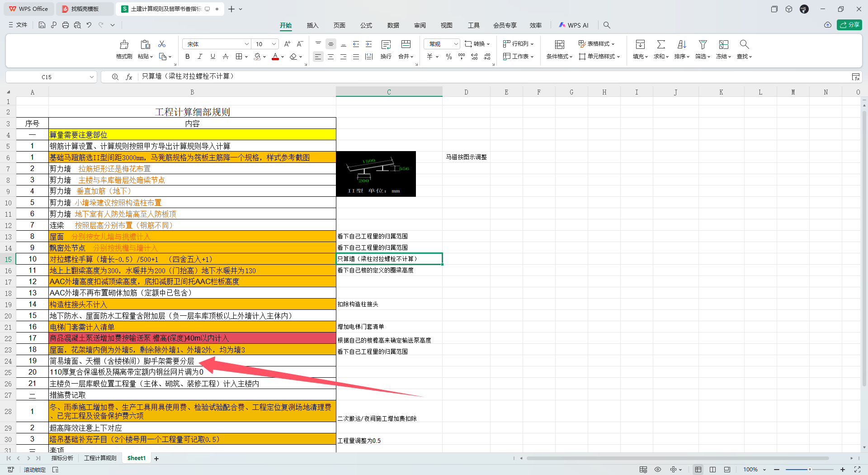Open the number format 常规 dropdown

456,44
